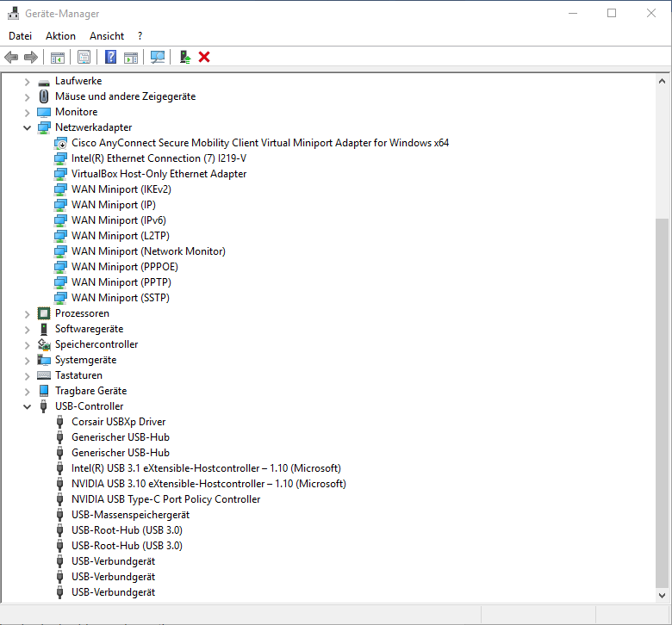Select WAN Miniport (SSTP)
672x625 pixels.
point(121,298)
